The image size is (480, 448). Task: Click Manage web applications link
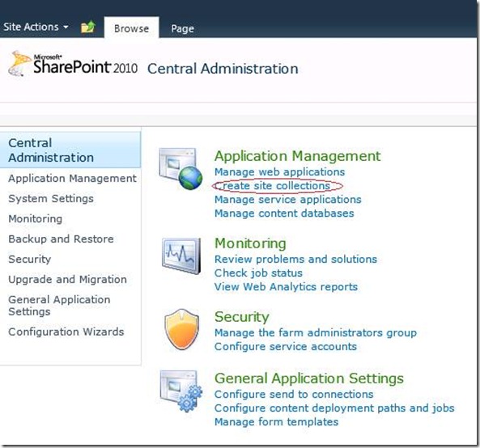(x=280, y=172)
